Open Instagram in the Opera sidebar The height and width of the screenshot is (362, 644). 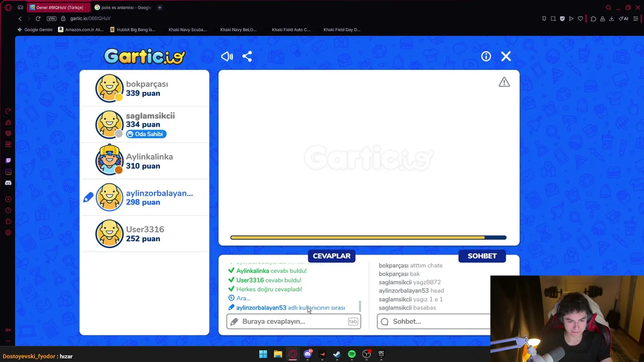pyautogui.click(x=8, y=172)
